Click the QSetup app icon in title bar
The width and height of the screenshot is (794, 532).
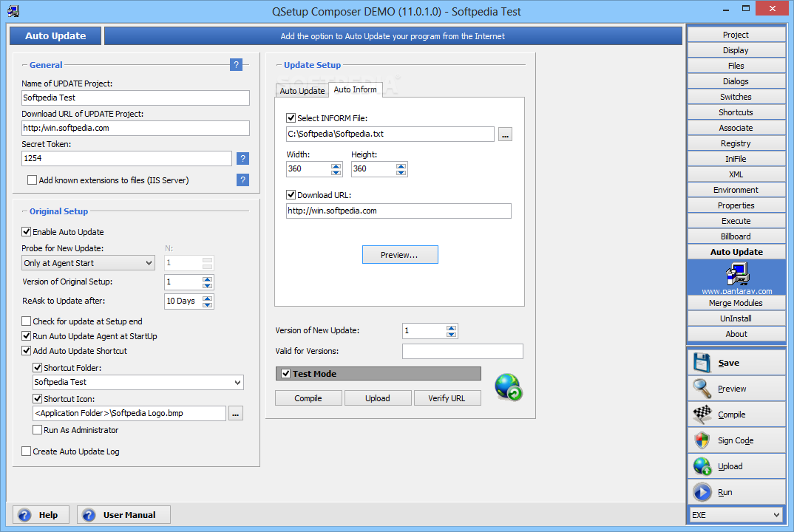[x=13, y=11]
